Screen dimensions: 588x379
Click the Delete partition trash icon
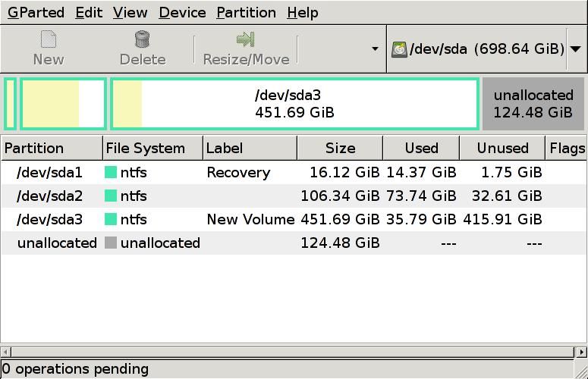coord(142,39)
